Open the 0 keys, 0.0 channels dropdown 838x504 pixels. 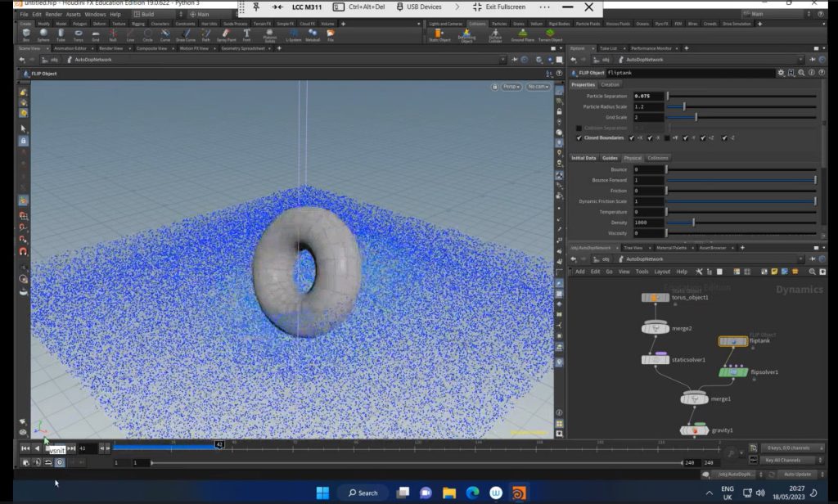point(791,448)
